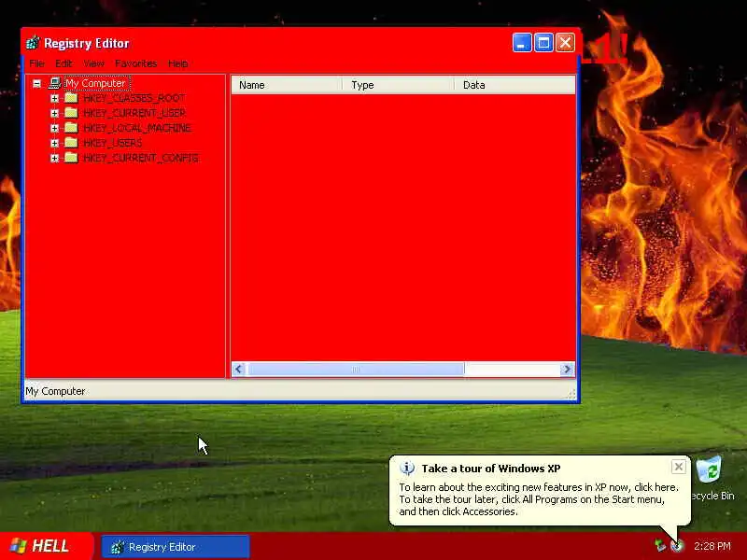Select the My Computer tree label
The image size is (747, 560).
[x=97, y=83]
